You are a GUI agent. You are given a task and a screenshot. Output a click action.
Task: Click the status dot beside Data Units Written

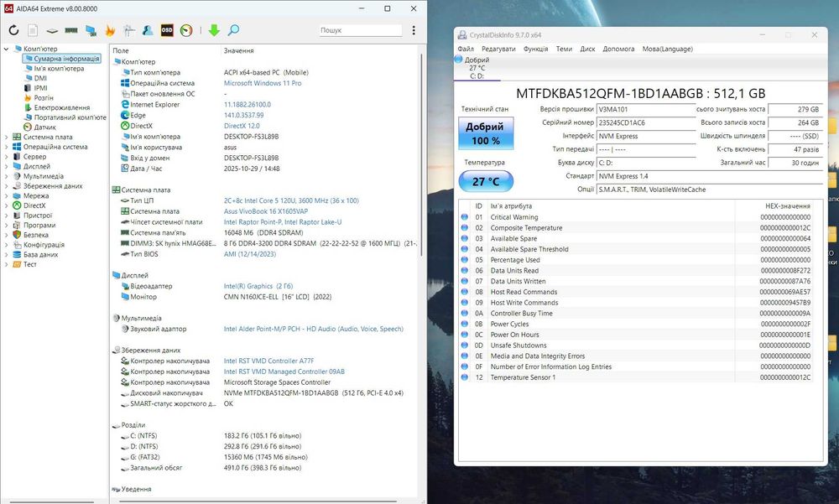(x=465, y=281)
